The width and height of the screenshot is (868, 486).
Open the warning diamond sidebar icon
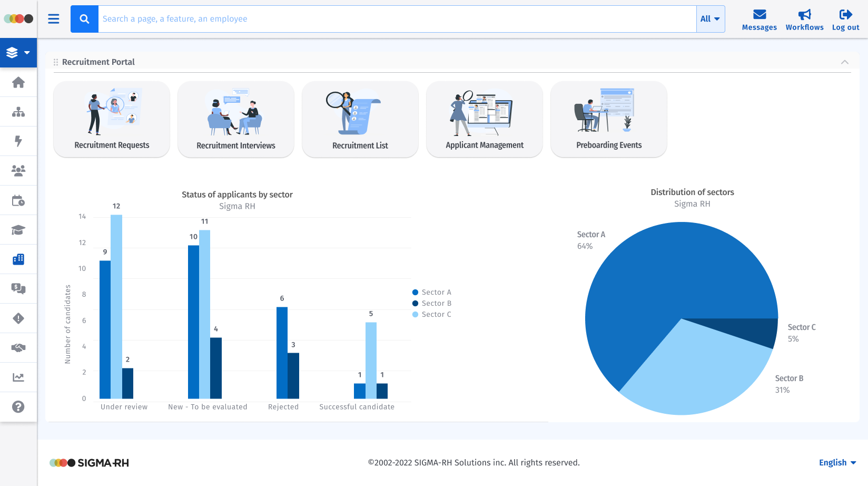click(18, 318)
